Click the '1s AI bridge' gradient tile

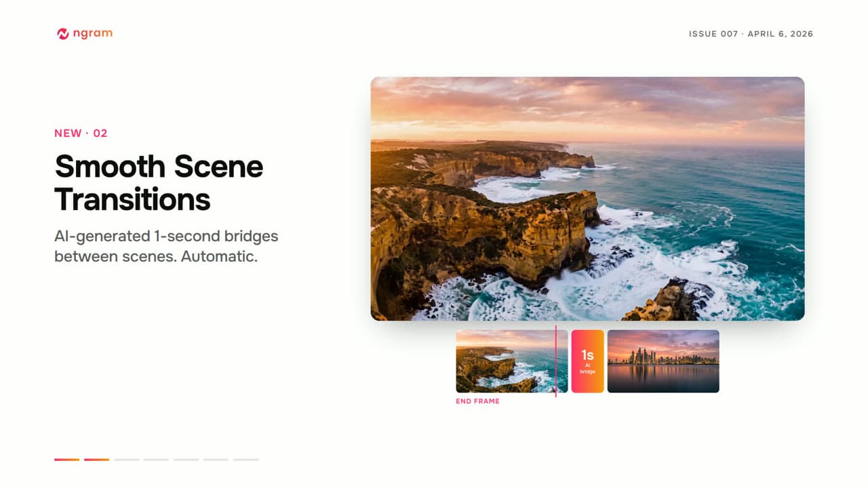tap(587, 361)
